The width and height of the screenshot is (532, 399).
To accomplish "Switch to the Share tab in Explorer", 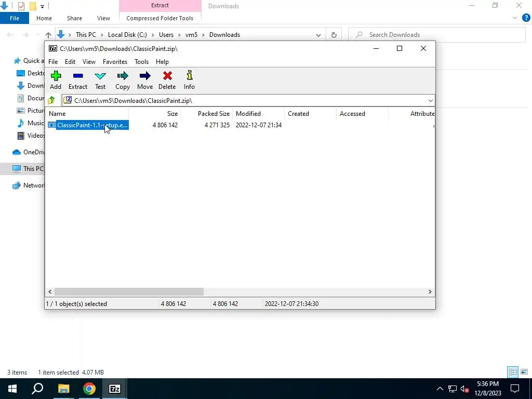I will coord(74,18).
